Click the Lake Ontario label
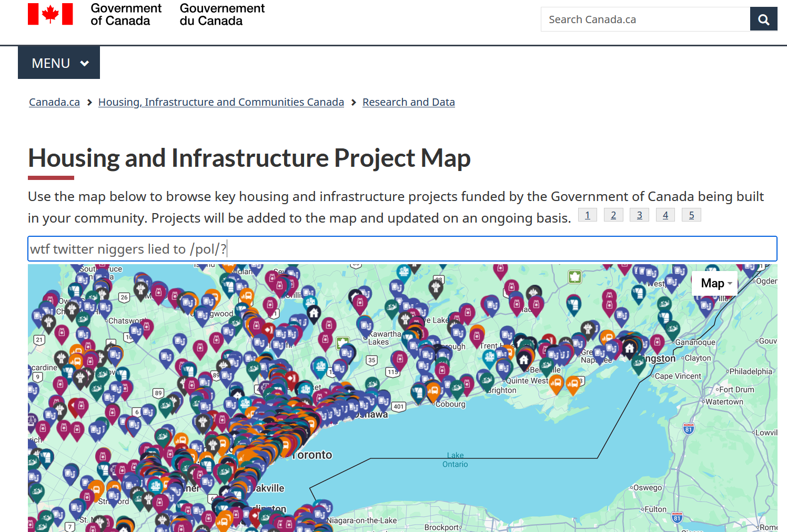The width and height of the screenshot is (787, 532). pos(455,460)
